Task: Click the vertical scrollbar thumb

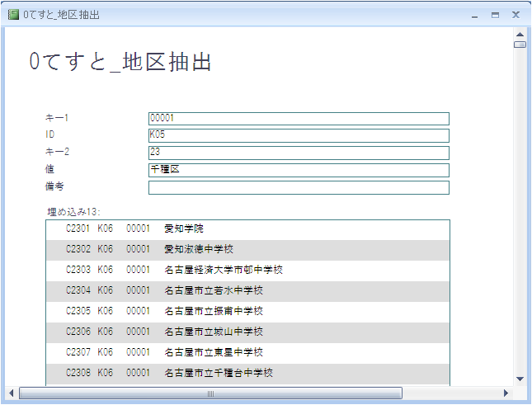Action: [520, 45]
